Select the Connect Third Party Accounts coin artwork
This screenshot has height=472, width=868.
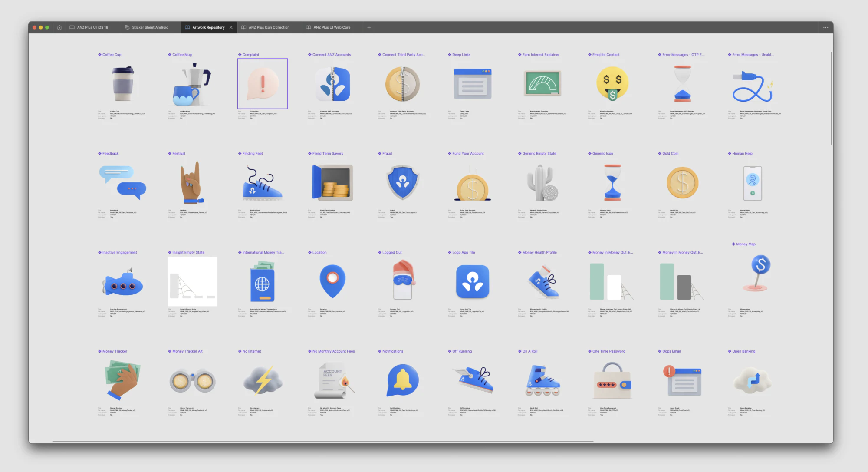pos(403,84)
